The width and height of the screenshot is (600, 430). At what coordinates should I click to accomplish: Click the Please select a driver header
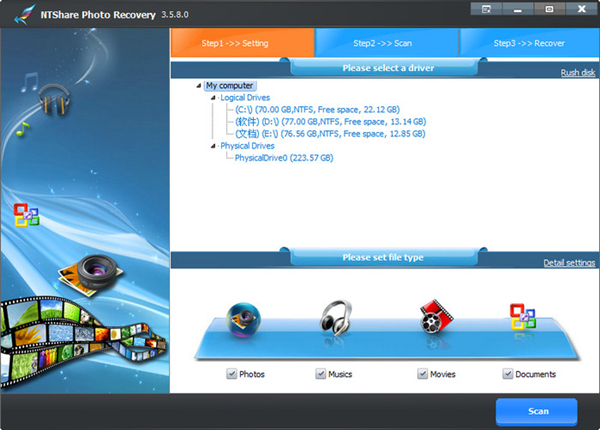(385, 68)
